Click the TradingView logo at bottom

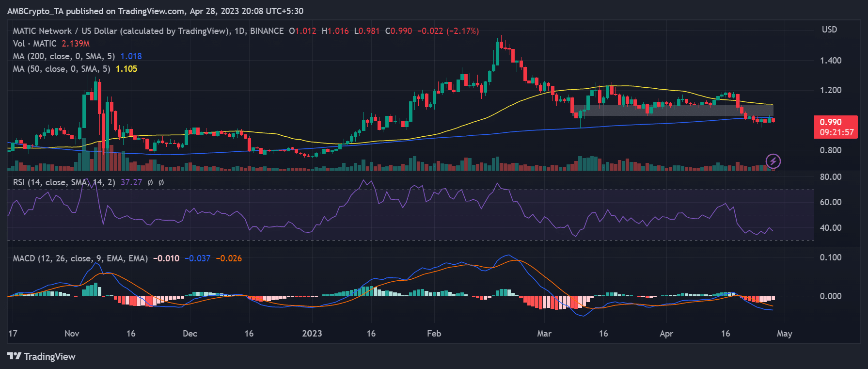pyautogui.click(x=42, y=356)
